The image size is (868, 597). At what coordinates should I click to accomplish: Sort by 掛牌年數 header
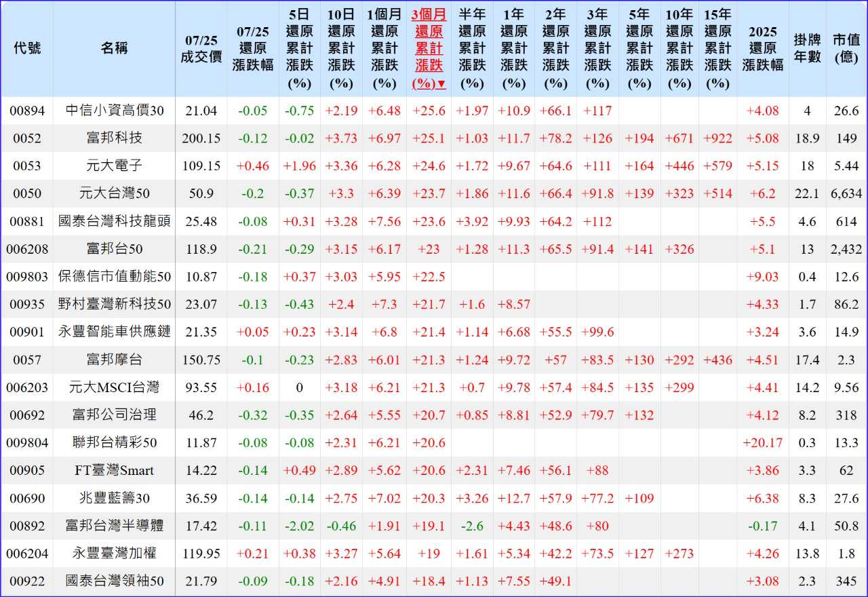click(x=808, y=49)
